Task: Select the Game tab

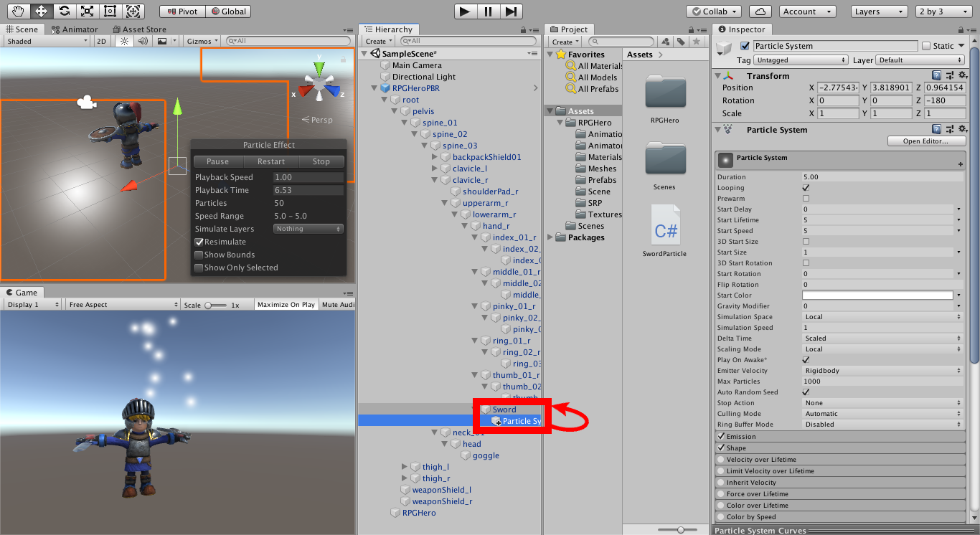Action: (x=22, y=293)
